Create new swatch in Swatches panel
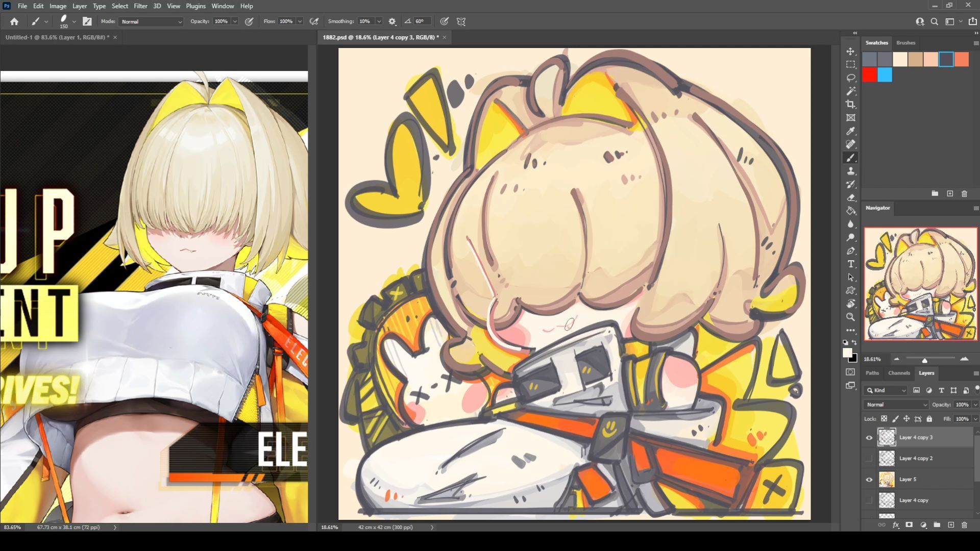 point(950,194)
